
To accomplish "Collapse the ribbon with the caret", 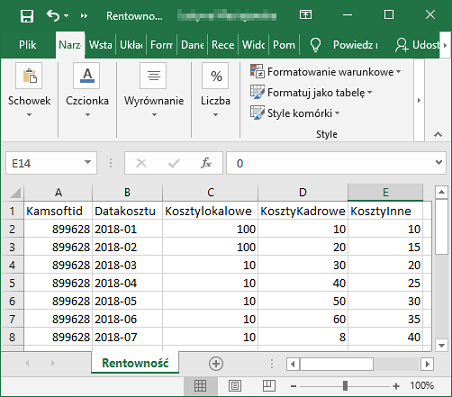I will click(x=438, y=134).
